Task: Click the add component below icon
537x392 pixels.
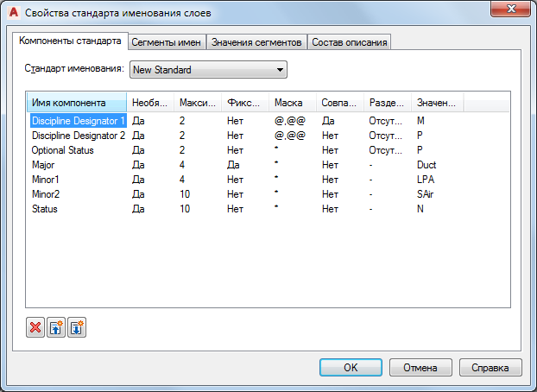Action: point(77,327)
